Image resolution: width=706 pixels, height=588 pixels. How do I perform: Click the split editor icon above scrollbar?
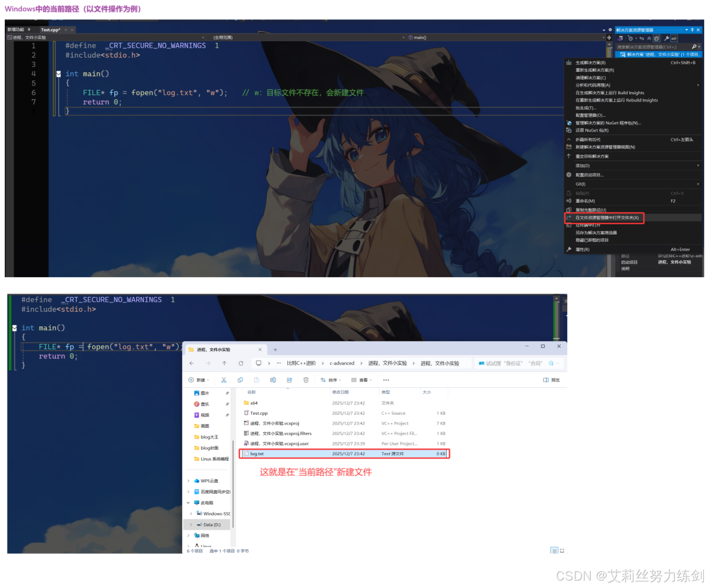tap(609, 37)
